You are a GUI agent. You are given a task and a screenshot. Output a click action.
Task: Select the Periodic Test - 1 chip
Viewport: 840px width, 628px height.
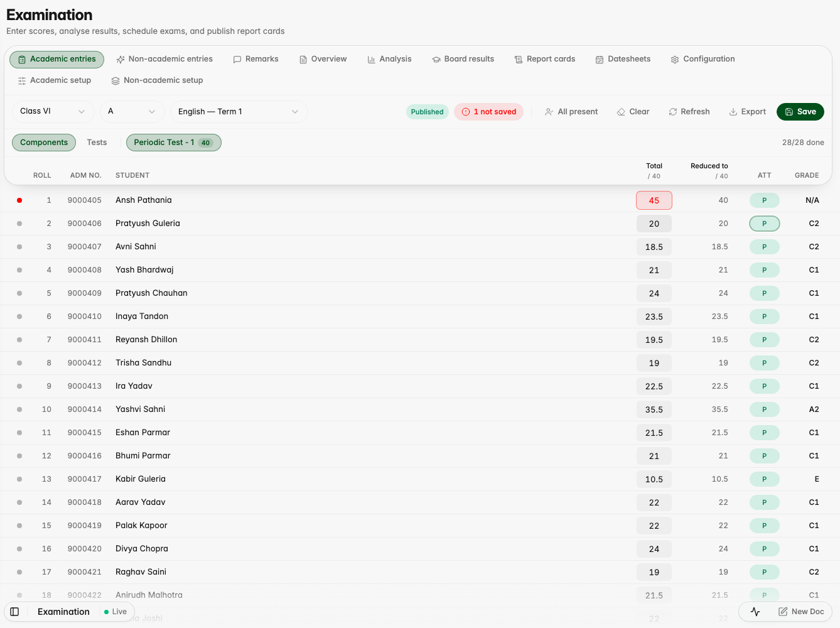pyautogui.click(x=174, y=143)
